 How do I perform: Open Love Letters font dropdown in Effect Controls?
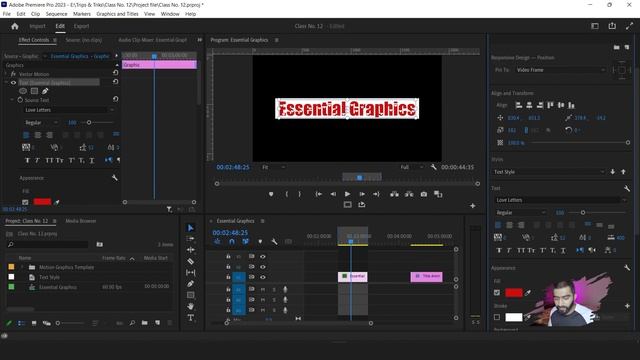(69, 110)
